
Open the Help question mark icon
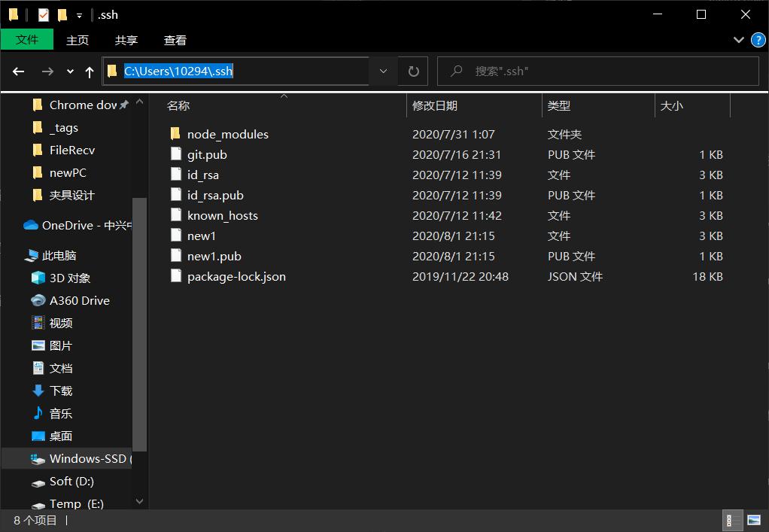click(x=758, y=40)
